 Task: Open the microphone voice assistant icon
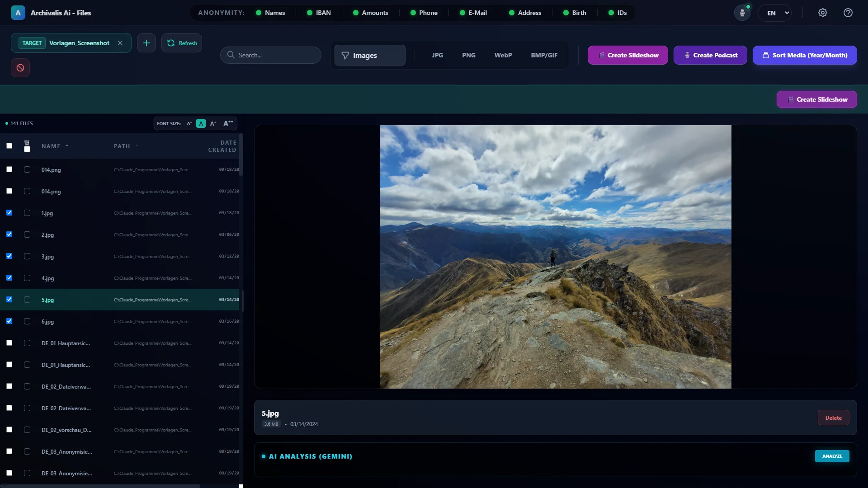(x=742, y=13)
